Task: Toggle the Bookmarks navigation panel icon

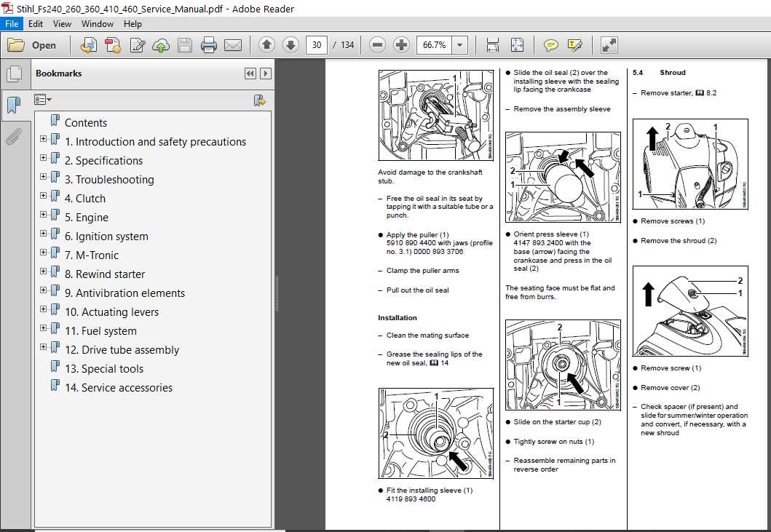Action: (x=15, y=104)
